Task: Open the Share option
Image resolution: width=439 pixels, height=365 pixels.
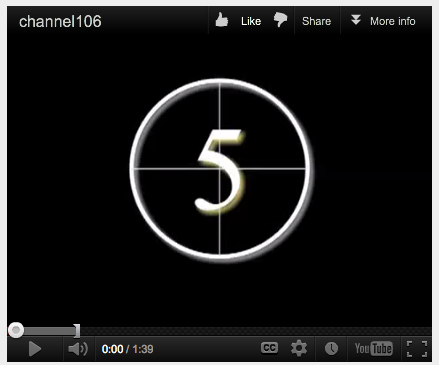Action: pyautogui.click(x=316, y=21)
